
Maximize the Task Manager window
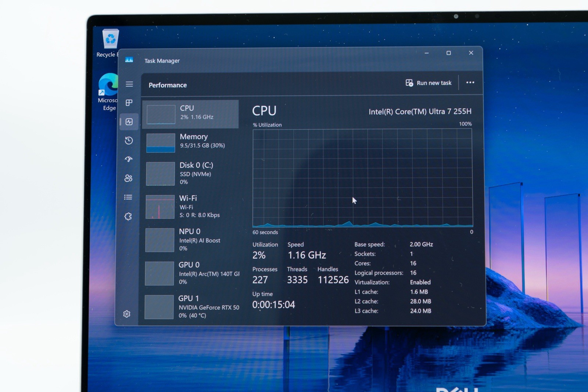448,53
